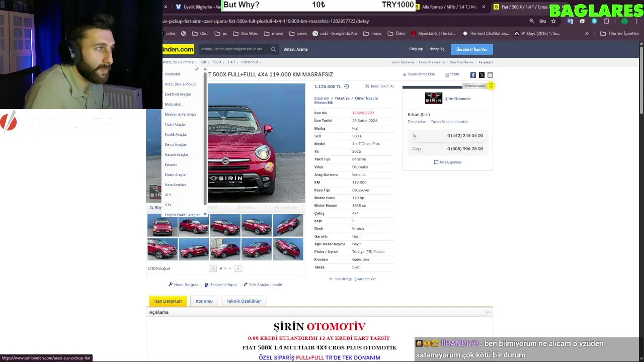The image size is (644, 362).
Task: Open the Star Wars bookmarks folder
Action: click(246, 34)
